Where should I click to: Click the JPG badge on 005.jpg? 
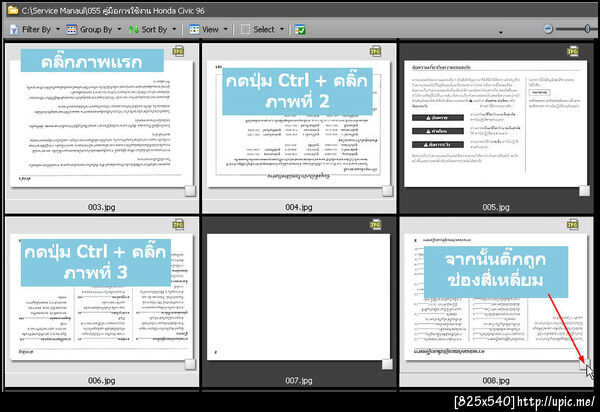pos(572,51)
